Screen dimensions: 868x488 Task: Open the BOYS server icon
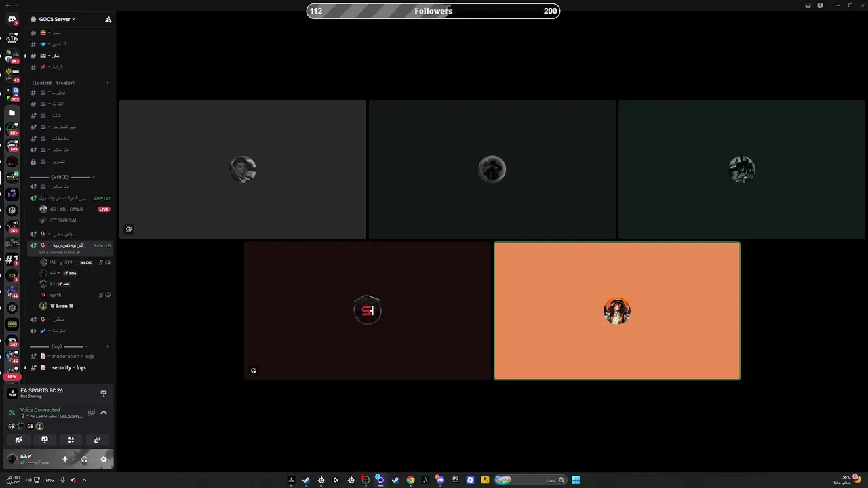click(12, 243)
